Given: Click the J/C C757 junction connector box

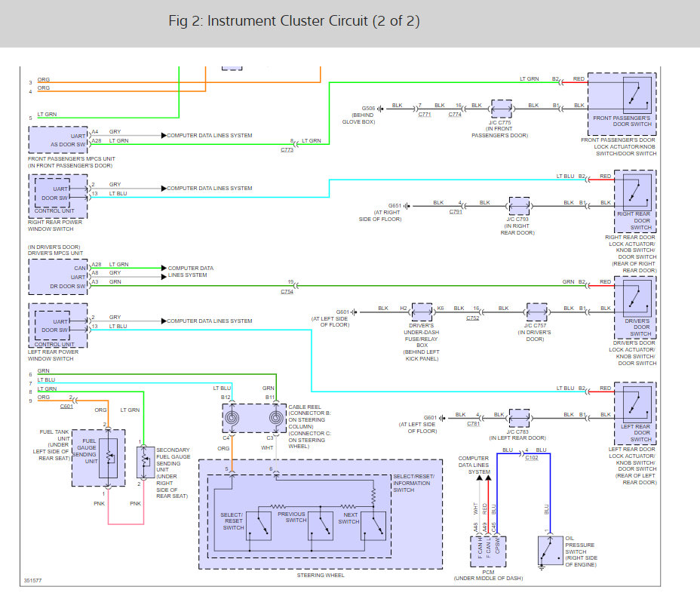Looking at the screenshot, I should (x=536, y=312).
